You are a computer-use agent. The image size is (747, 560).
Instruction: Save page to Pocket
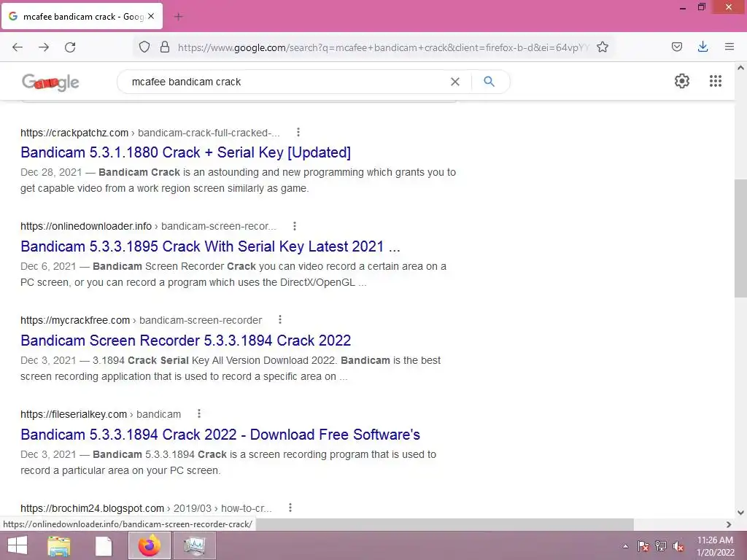[x=677, y=47]
